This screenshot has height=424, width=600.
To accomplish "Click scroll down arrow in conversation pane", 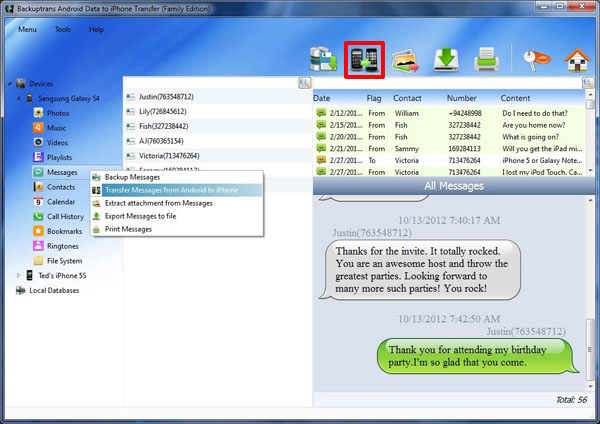I will tap(590, 386).
